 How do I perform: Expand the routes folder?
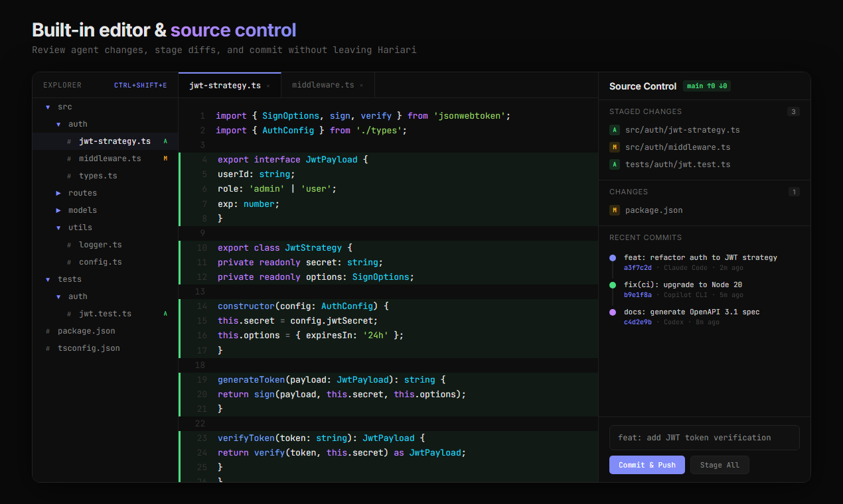[x=58, y=193]
